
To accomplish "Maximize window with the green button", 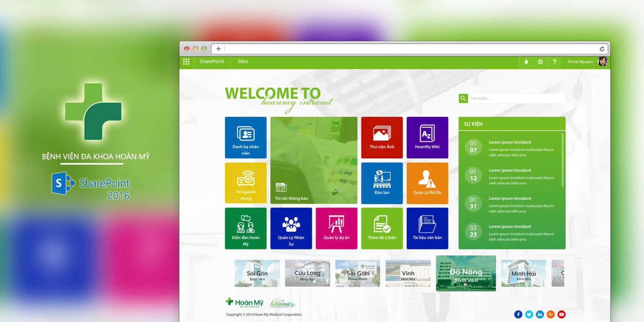I will [x=204, y=49].
